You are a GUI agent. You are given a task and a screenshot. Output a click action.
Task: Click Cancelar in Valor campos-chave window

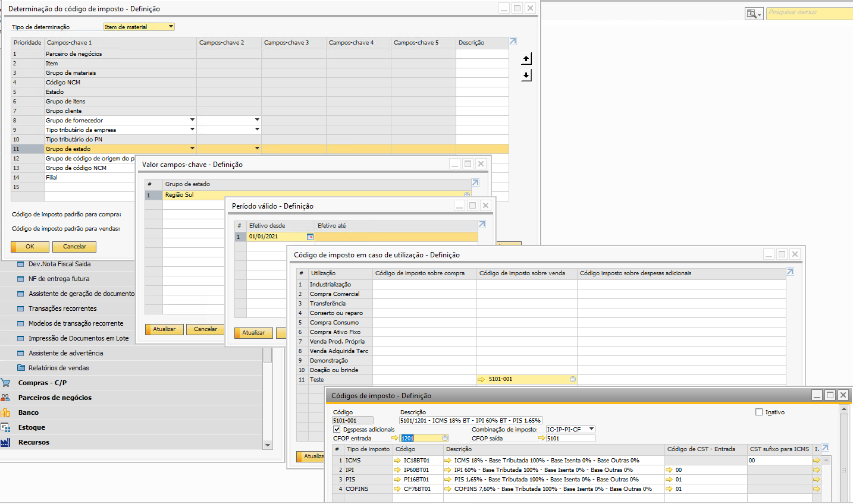tap(205, 329)
